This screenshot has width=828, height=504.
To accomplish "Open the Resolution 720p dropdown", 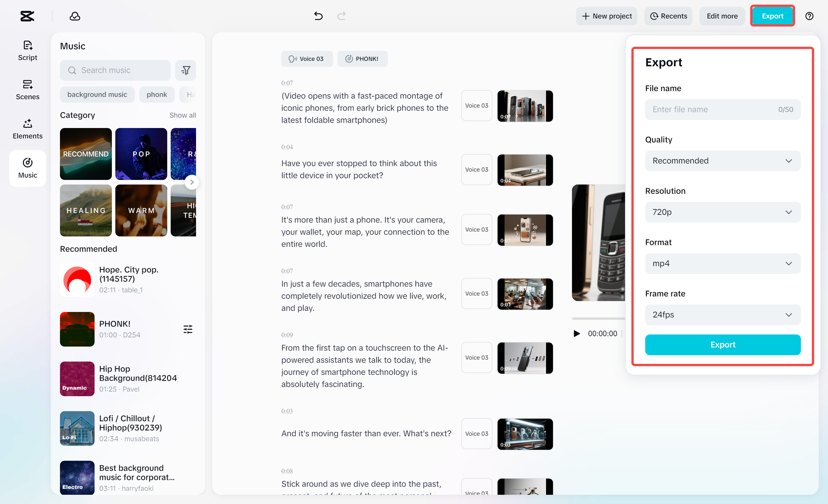I will click(722, 212).
